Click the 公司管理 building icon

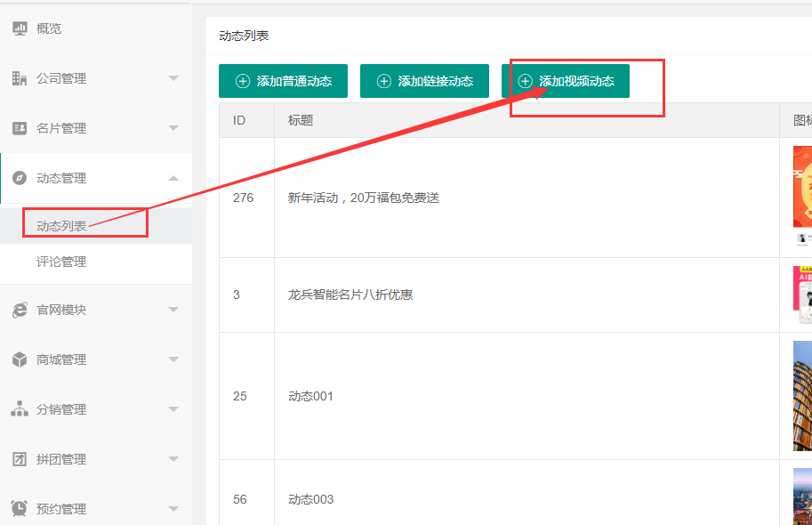pyautogui.click(x=20, y=78)
